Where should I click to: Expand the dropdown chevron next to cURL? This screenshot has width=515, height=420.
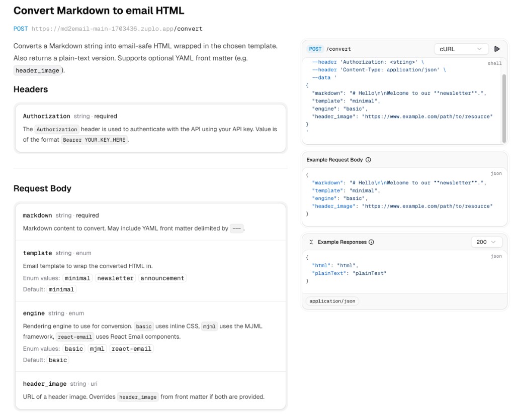click(480, 49)
